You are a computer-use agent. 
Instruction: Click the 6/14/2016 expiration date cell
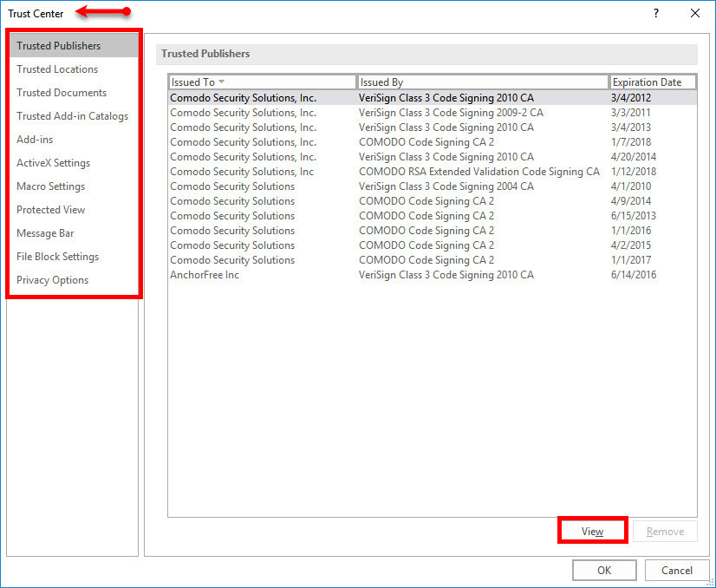pyautogui.click(x=634, y=275)
